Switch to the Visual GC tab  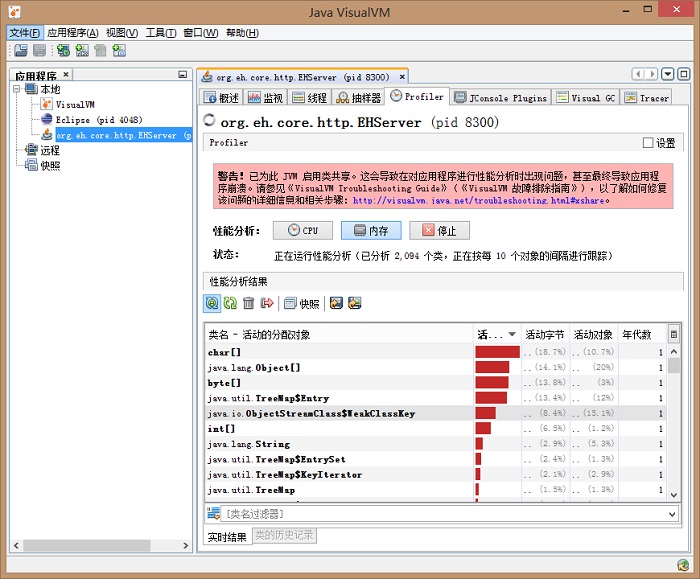586,97
